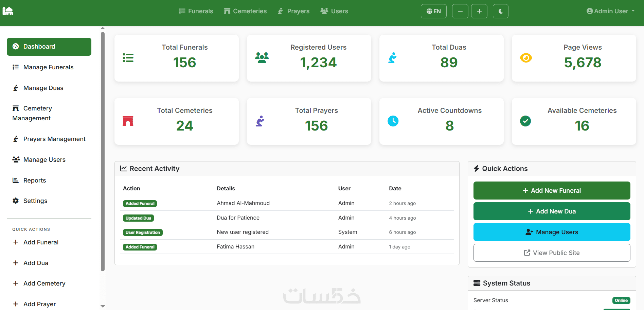The width and height of the screenshot is (644, 310).
Task: Open Manage Funerals in the sidebar
Action: click(49, 67)
